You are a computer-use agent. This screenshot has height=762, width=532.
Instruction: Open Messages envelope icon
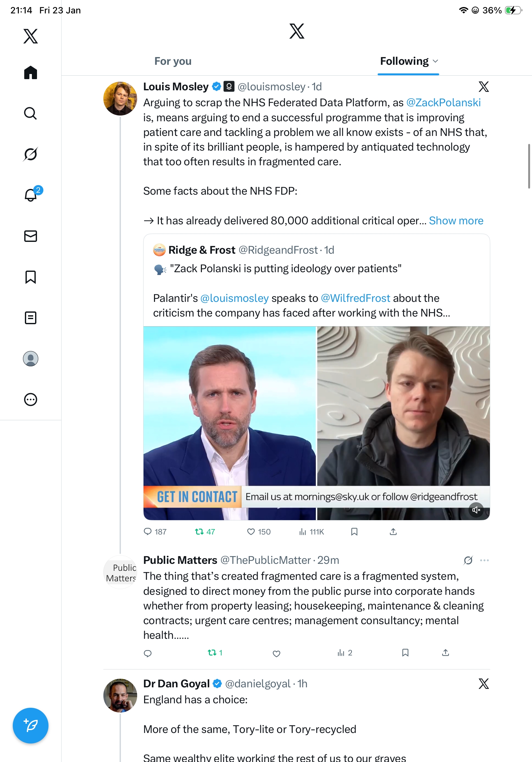point(31,236)
